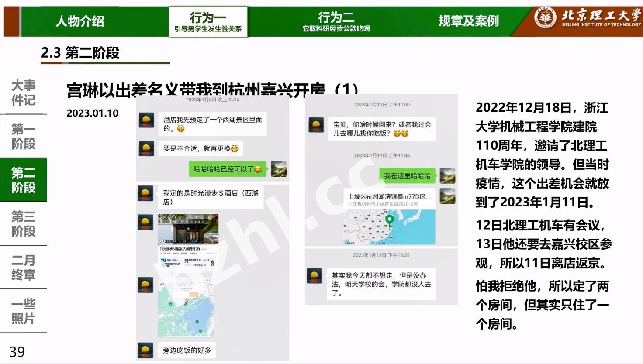The height and width of the screenshot is (364, 643).
Task: Switch to the 行为一 tab
Action: (208, 21)
